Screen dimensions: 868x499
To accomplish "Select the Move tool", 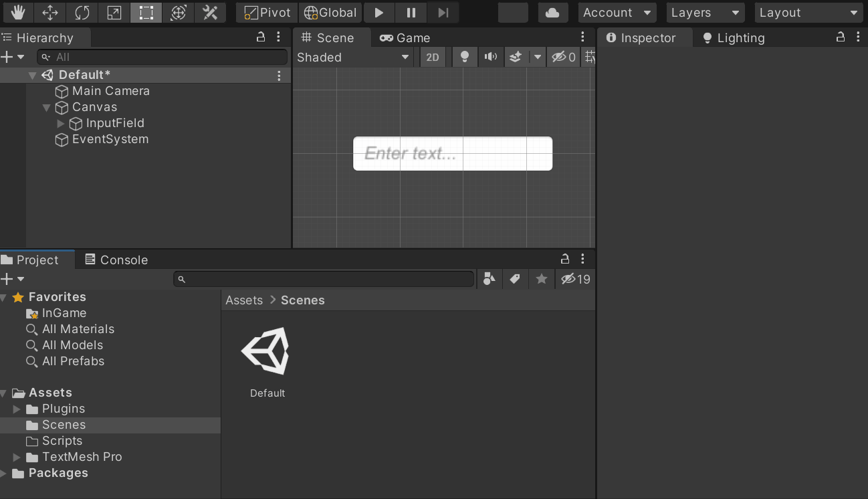I will click(x=50, y=13).
